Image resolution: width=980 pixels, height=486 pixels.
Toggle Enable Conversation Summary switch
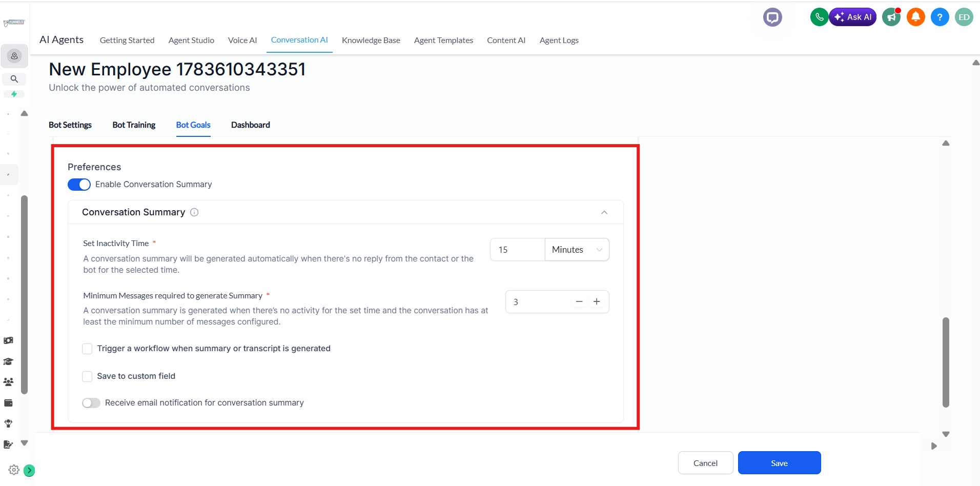click(x=79, y=185)
